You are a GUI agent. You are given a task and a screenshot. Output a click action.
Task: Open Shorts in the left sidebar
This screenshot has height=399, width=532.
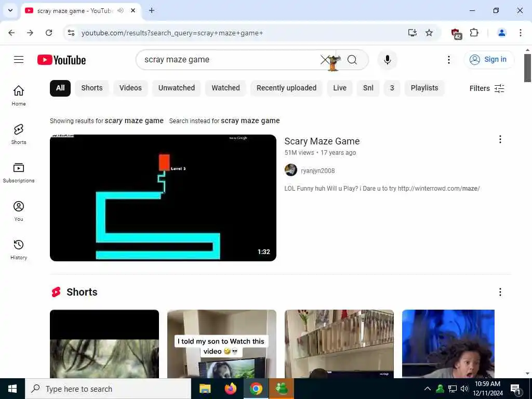tap(19, 134)
